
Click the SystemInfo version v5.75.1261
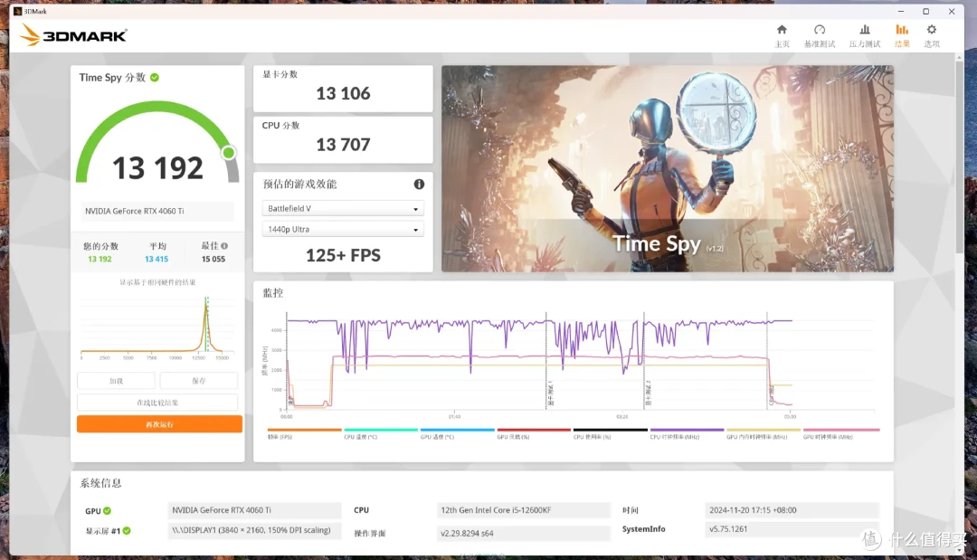[x=792, y=529]
